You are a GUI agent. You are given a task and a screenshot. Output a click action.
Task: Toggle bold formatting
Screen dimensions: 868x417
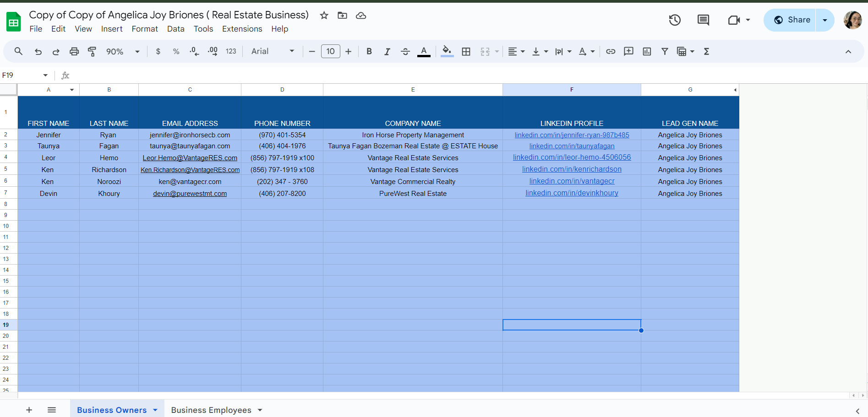(369, 51)
